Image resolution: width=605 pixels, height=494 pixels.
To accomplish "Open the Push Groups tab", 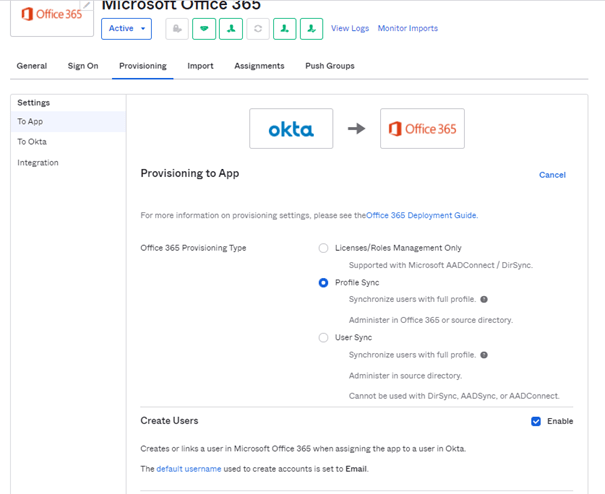I will point(329,66).
